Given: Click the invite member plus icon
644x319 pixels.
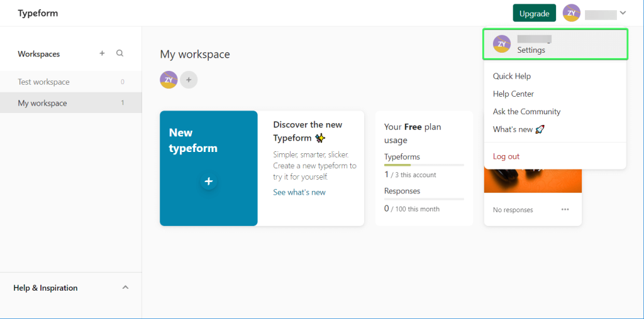Looking at the screenshot, I should 189,80.
